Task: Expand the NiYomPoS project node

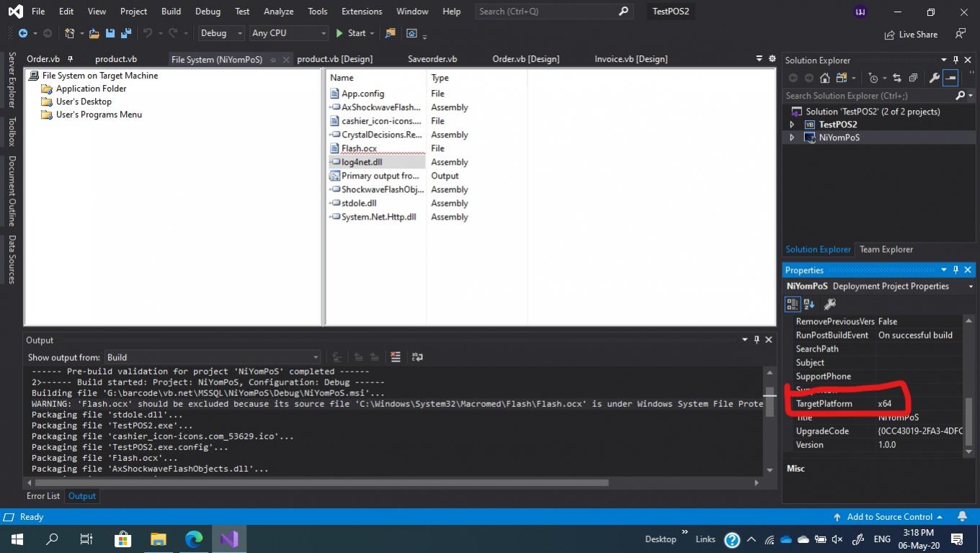Action: (x=792, y=138)
